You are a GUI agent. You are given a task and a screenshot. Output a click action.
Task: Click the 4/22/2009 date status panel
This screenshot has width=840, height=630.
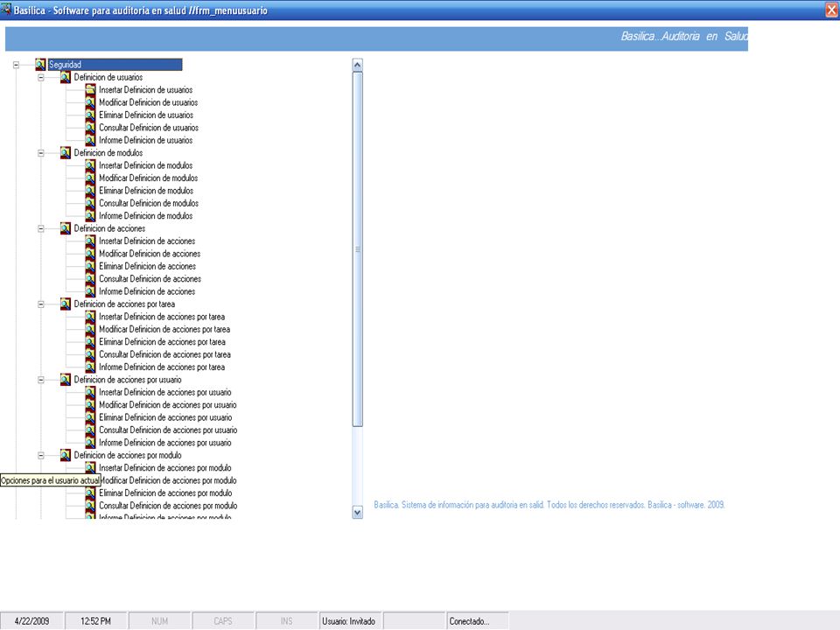pos(31,621)
